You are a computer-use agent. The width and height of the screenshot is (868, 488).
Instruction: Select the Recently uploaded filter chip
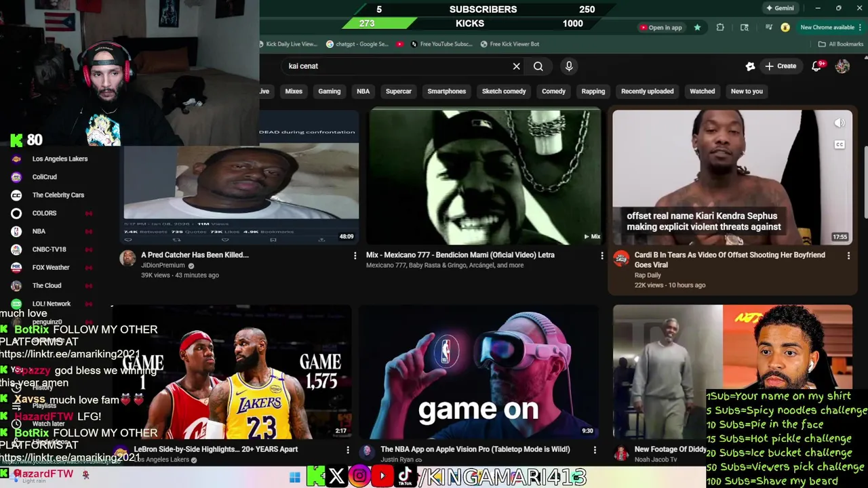(x=648, y=91)
